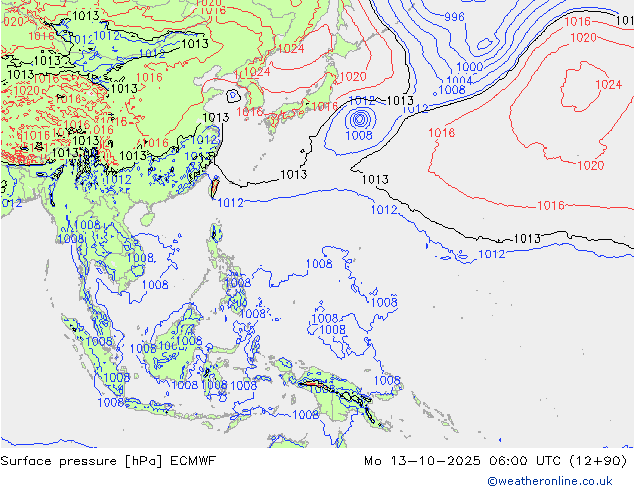The height and width of the screenshot is (490, 634).
Task: Click the blue '1012' label just right of Taiwan
Action: 230,203
